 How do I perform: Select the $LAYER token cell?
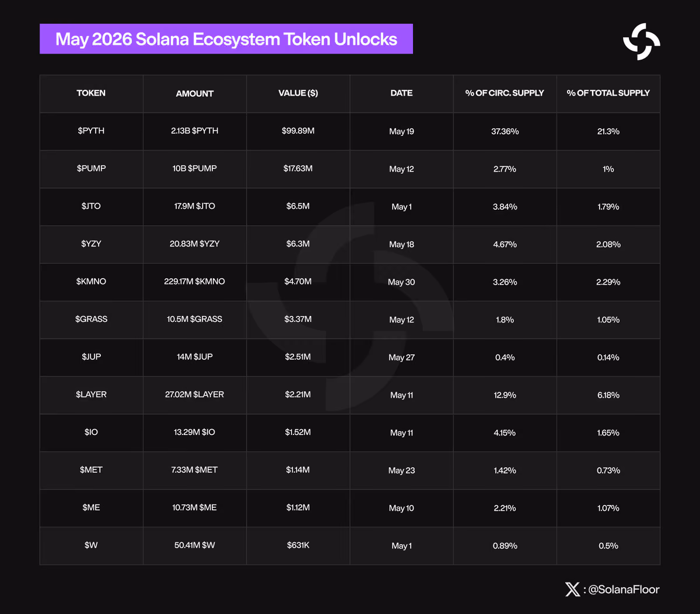click(x=91, y=394)
